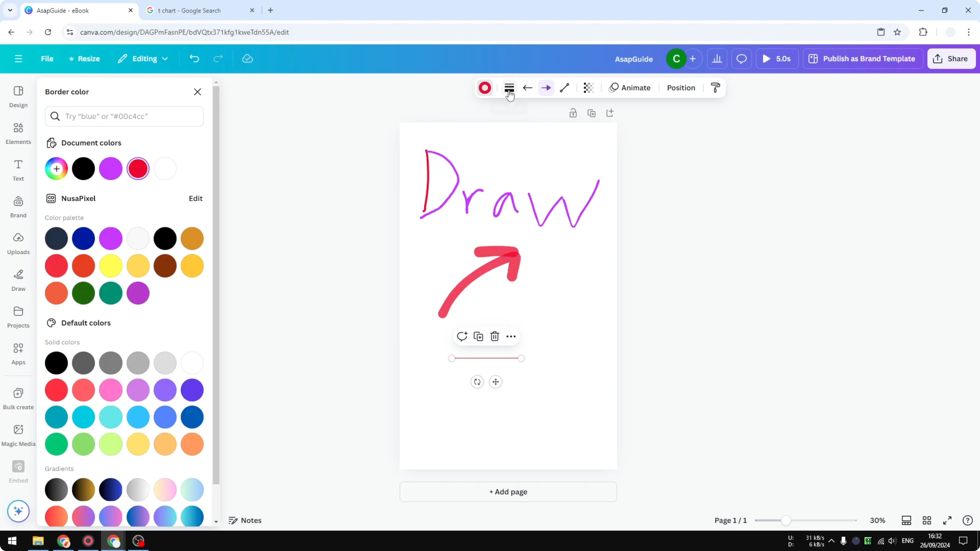Open the insights chart icon
Viewport: 980px width, 551px height.
pyautogui.click(x=717, y=59)
